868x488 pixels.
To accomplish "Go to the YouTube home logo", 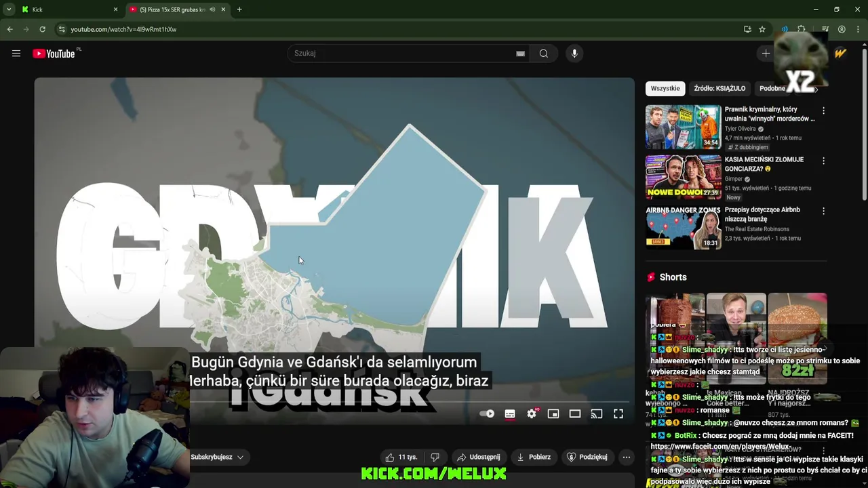I will 54,54.
